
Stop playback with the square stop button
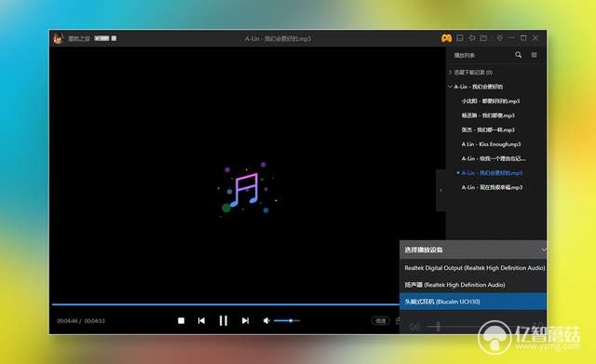coord(182,320)
